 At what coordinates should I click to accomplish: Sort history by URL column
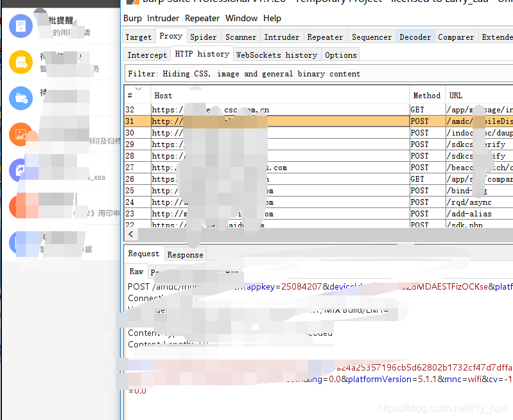479,95
